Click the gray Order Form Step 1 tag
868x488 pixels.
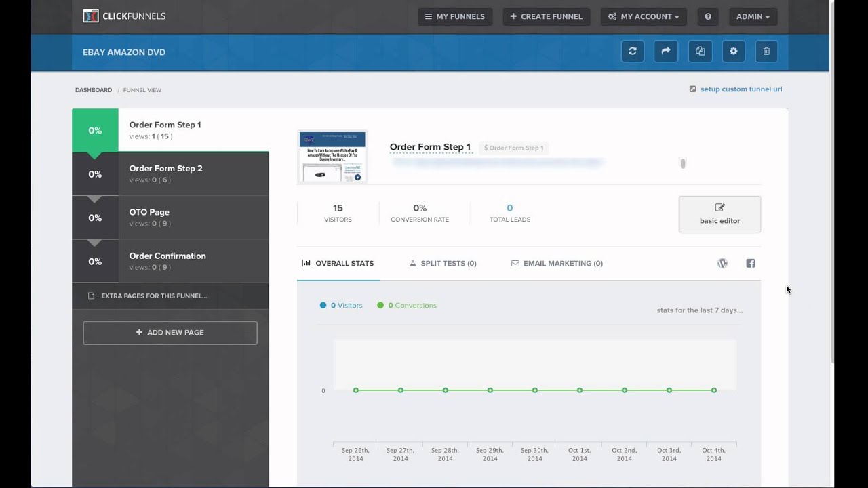[x=513, y=148]
